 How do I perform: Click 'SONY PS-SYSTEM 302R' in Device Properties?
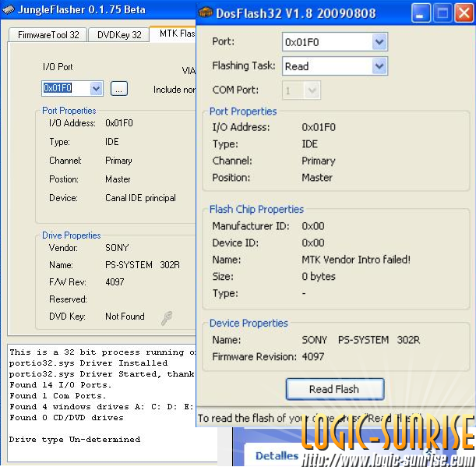[361, 340]
